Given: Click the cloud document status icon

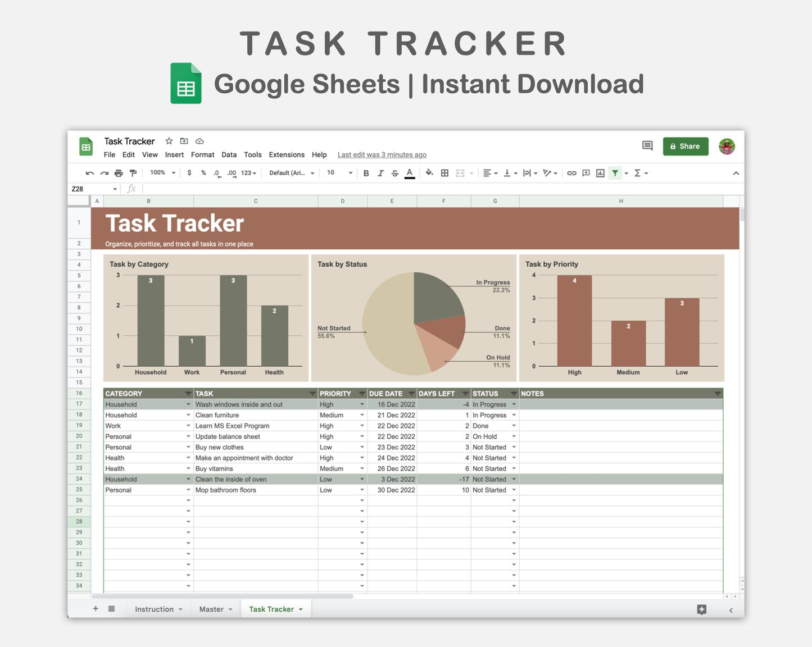Looking at the screenshot, I should pos(199,141).
